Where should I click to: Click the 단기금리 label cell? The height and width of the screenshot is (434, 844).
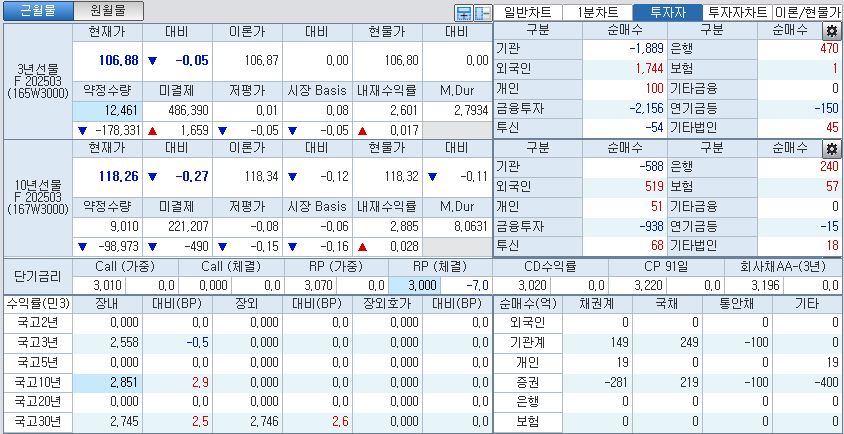[38, 276]
